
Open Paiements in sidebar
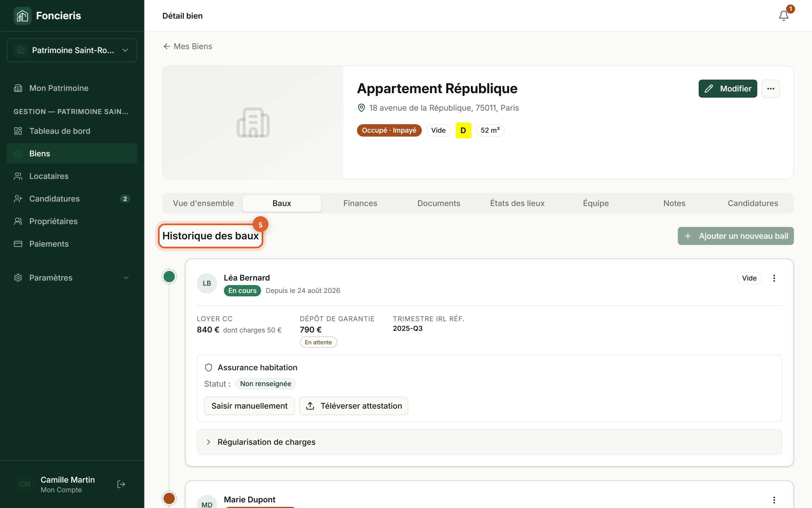click(x=72, y=244)
